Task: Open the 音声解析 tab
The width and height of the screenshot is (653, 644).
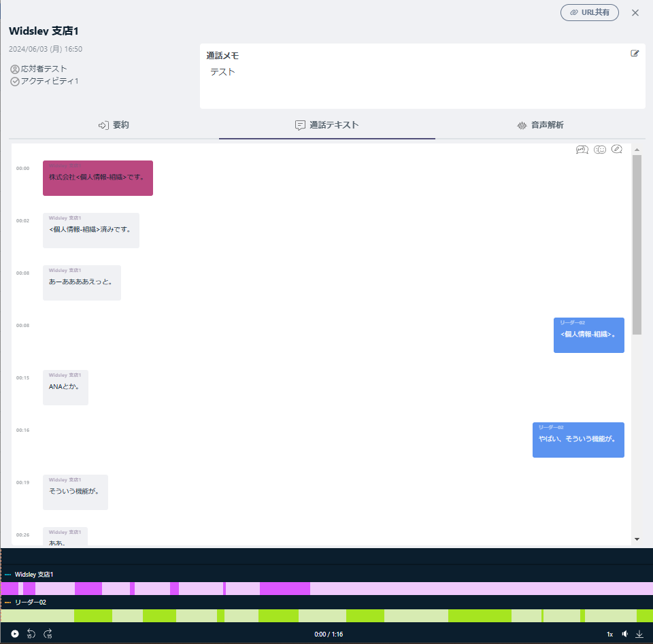Action: 540,125
